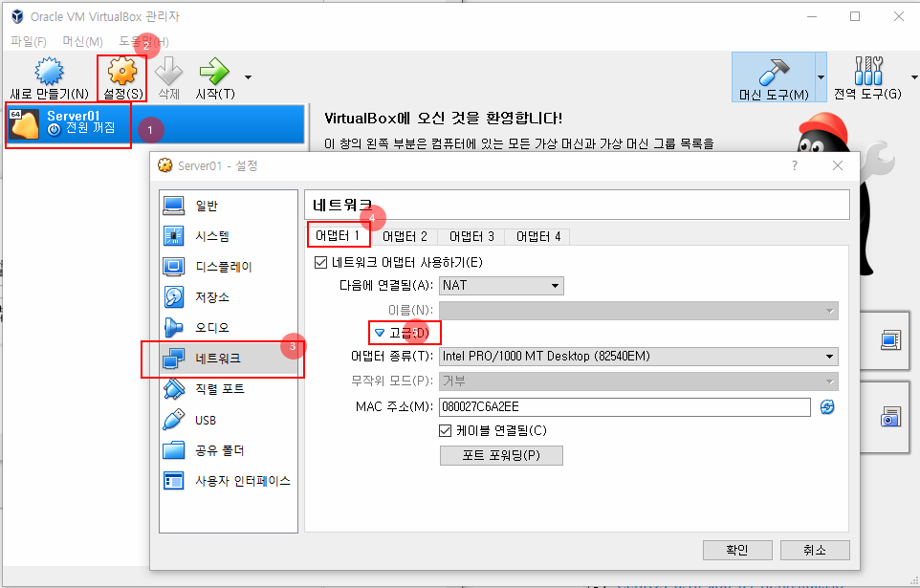Click the New (새로 만들기) toolbar icon

click(x=50, y=72)
